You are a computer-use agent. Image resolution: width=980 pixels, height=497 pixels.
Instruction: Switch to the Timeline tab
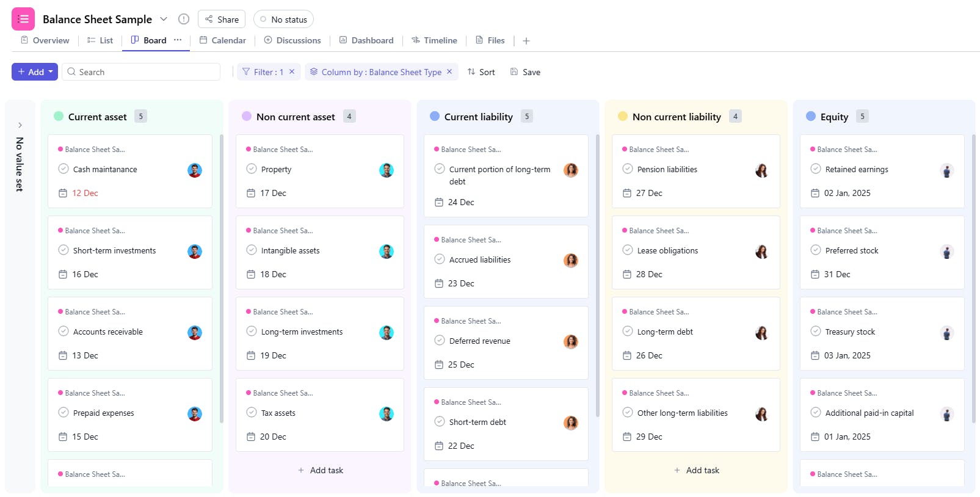point(434,40)
